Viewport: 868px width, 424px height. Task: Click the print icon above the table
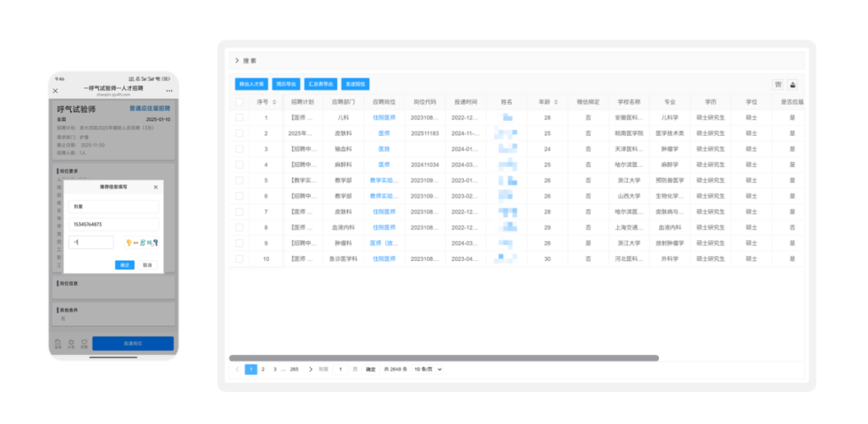792,84
